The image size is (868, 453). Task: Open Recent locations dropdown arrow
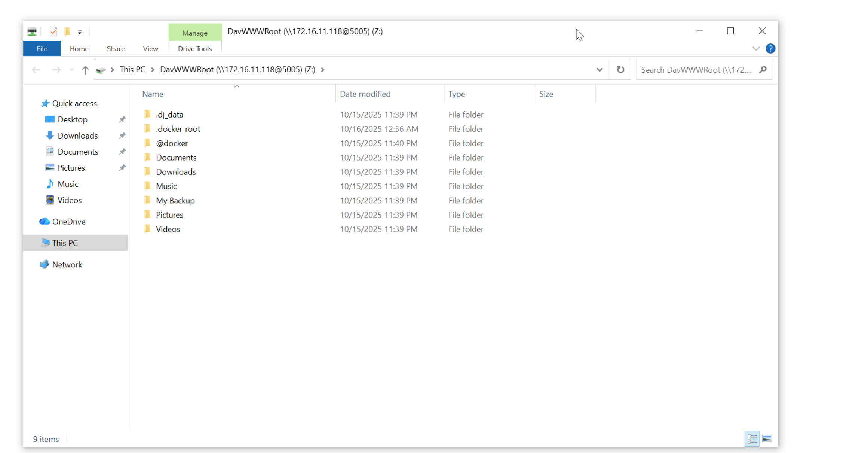click(x=71, y=70)
